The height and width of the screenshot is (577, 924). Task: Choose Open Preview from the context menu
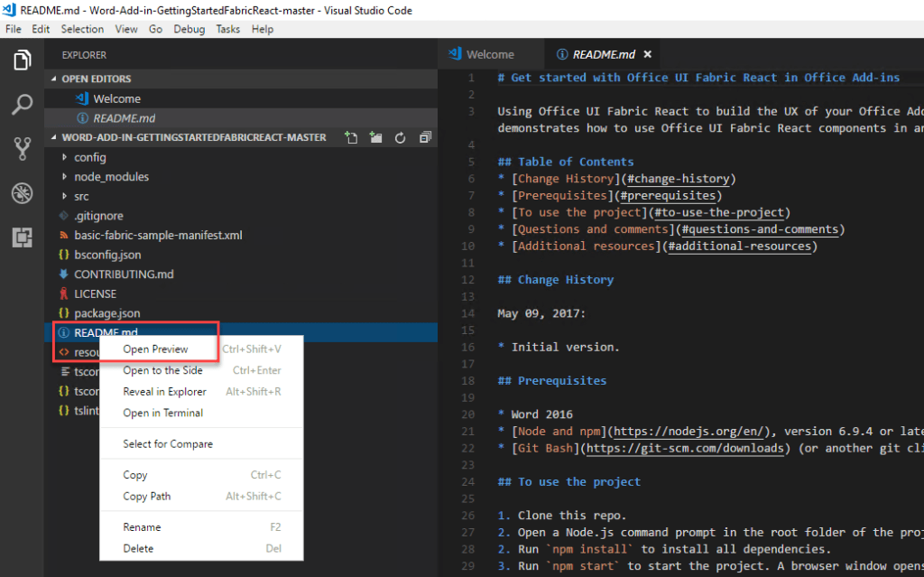(154, 349)
